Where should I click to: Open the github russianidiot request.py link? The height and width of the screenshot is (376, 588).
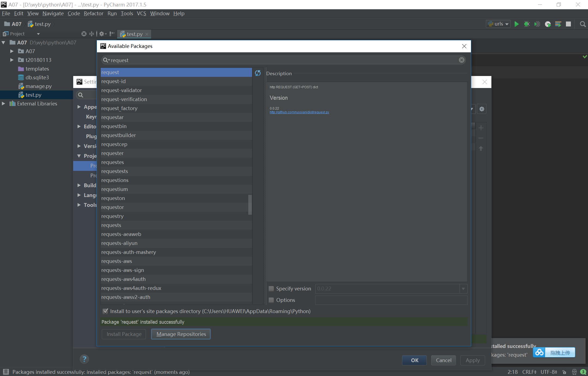pos(299,112)
